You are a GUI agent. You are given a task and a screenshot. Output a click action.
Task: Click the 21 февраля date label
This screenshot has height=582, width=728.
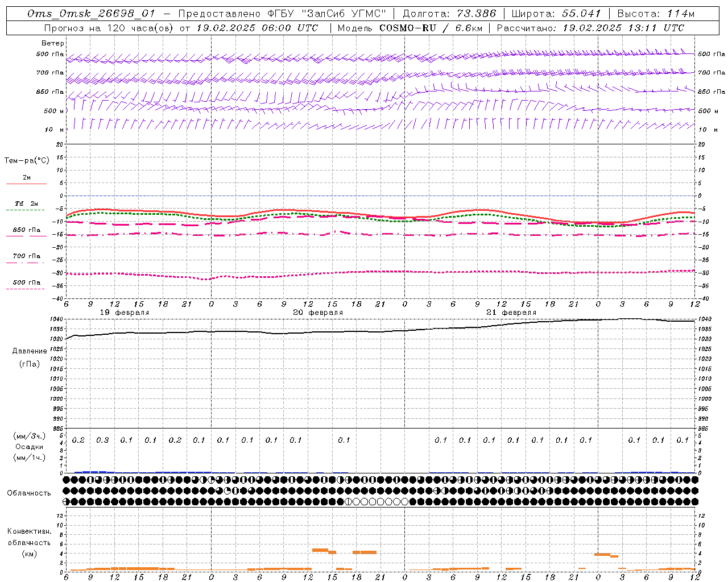pos(511,313)
